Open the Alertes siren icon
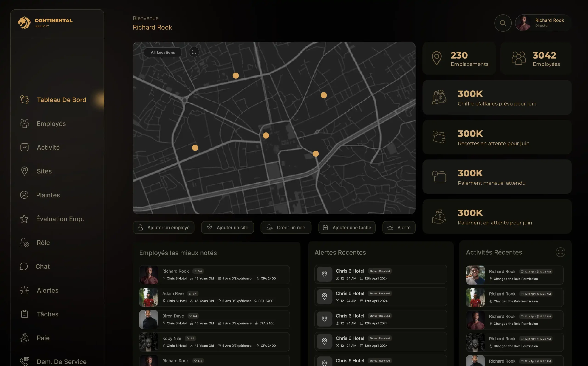The image size is (588, 366). point(25,290)
